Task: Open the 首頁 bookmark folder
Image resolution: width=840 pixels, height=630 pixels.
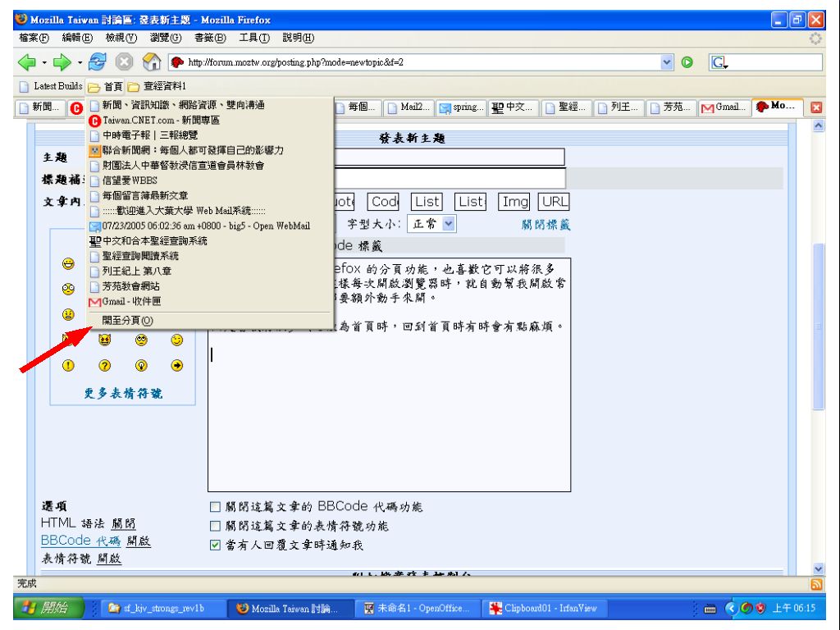Action: tap(106, 86)
